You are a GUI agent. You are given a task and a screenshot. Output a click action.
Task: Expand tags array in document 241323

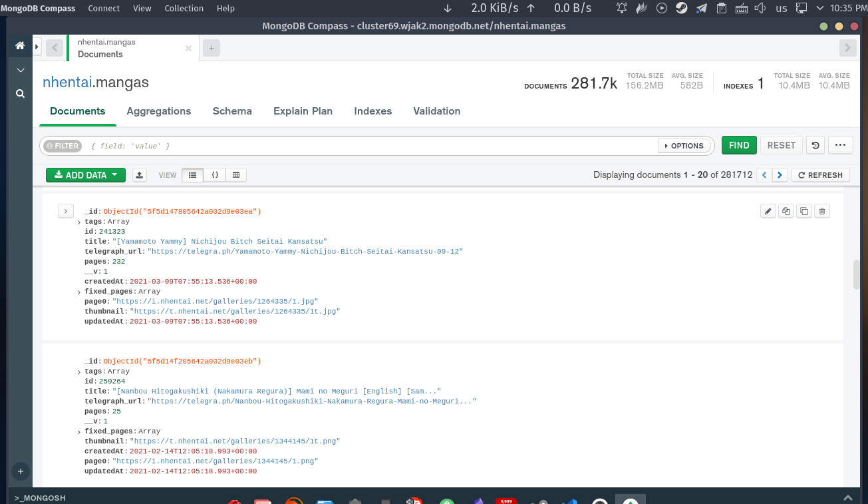tap(79, 222)
